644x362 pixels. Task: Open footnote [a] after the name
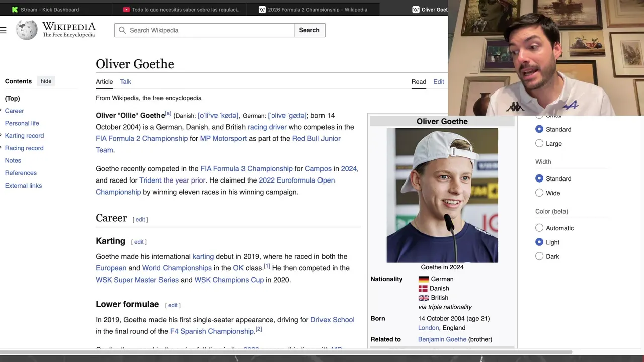click(x=168, y=113)
